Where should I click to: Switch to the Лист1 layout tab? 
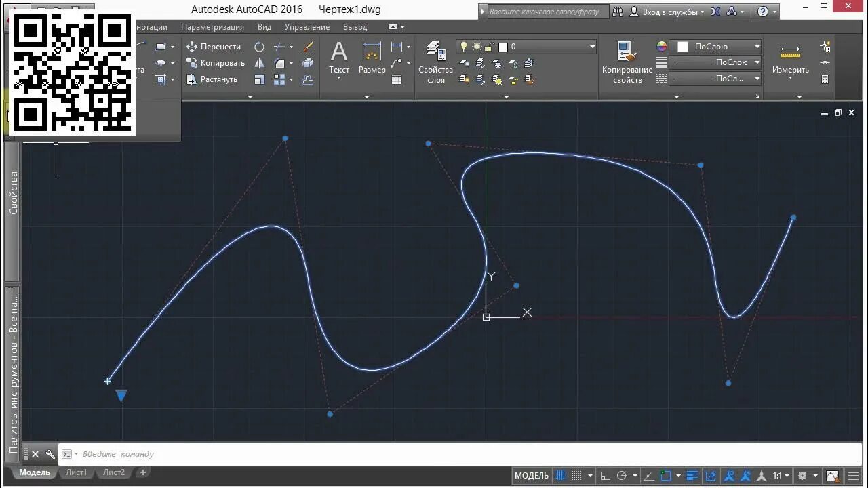(x=76, y=472)
